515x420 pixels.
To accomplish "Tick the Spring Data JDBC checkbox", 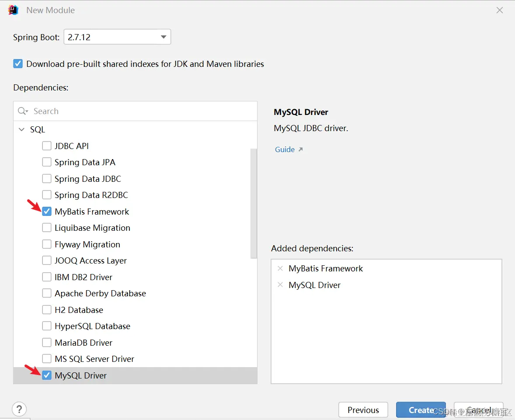I will 47,179.
